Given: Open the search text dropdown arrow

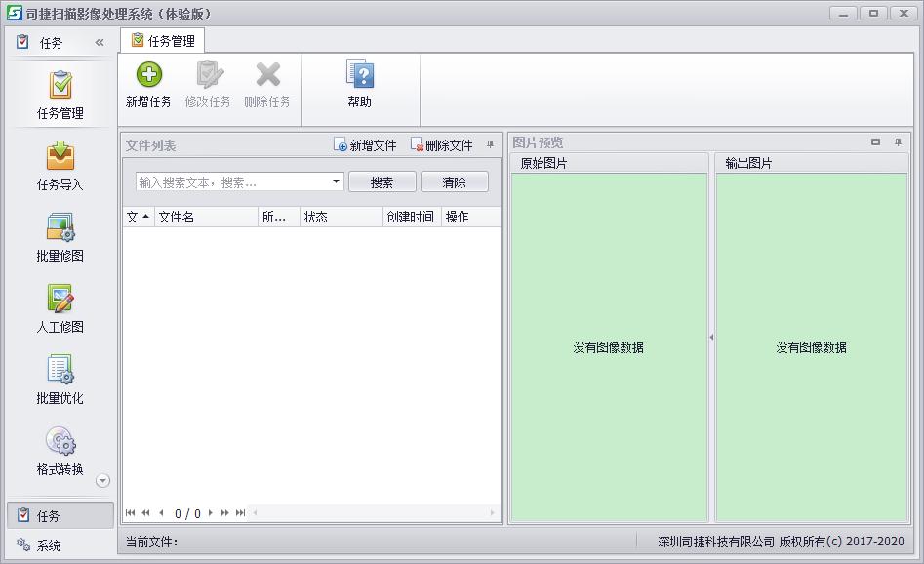Looking at the screenshot, I should click(337, 181).
